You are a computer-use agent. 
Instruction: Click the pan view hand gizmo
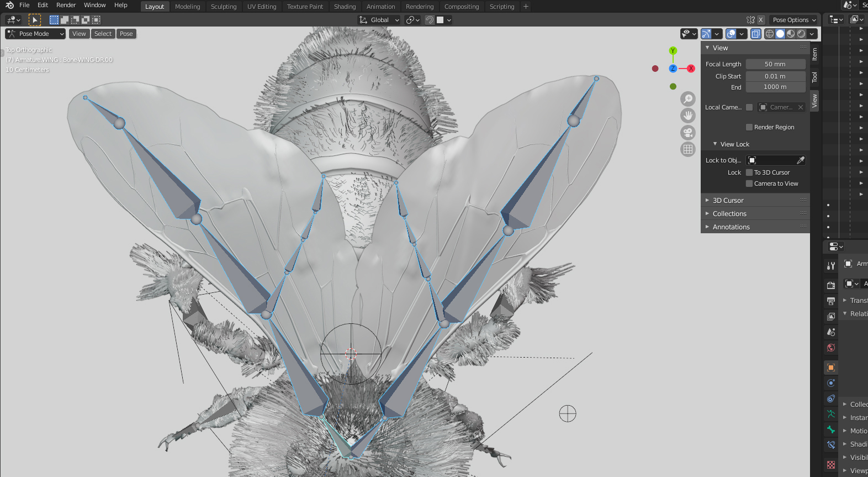[x=688, y=116]
